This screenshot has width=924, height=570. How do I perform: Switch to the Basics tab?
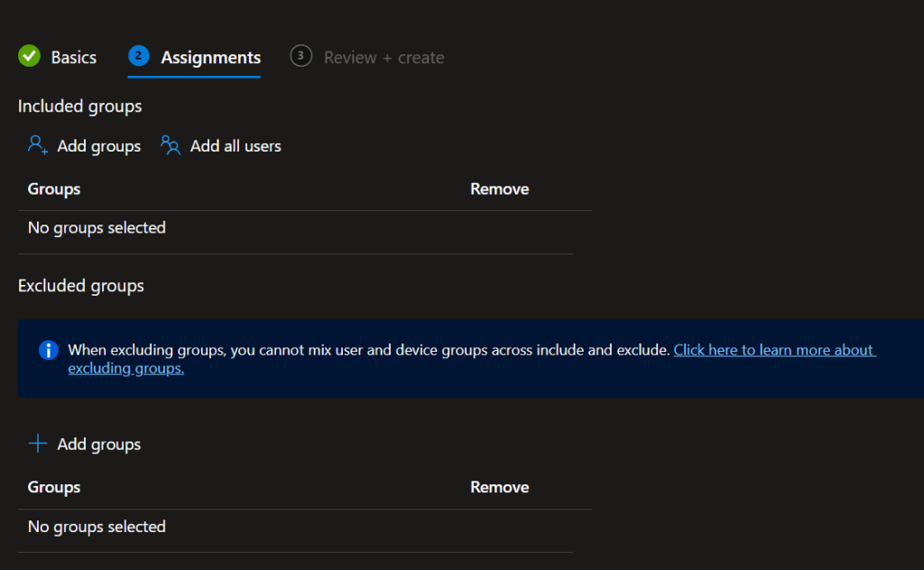tap(74, 56)
